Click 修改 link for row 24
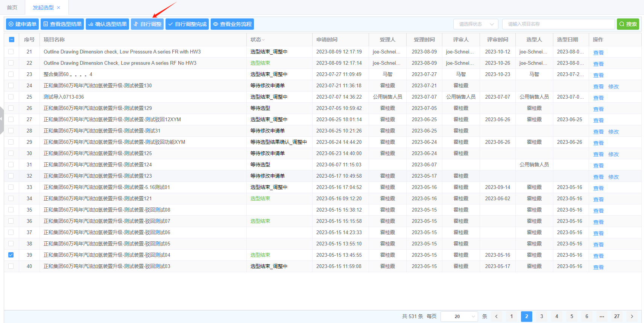644x323 pixels. click(x=614, y=86)
